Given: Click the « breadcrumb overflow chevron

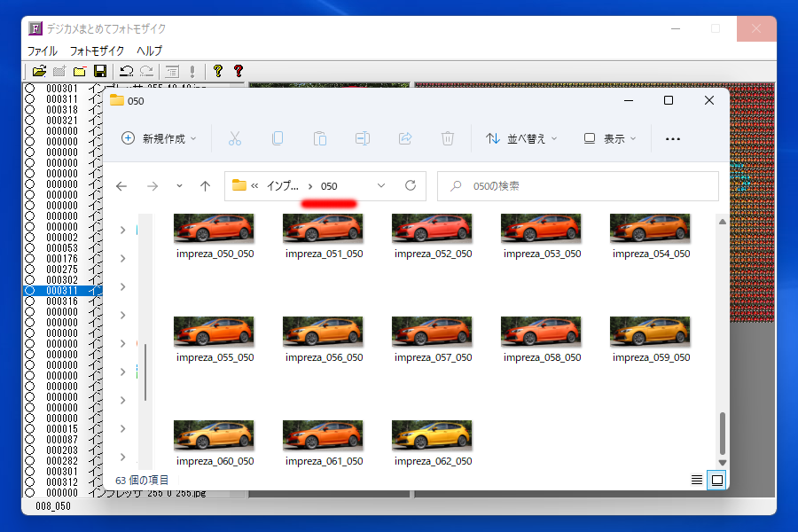Looking at the screenshot, I should 254,186.
